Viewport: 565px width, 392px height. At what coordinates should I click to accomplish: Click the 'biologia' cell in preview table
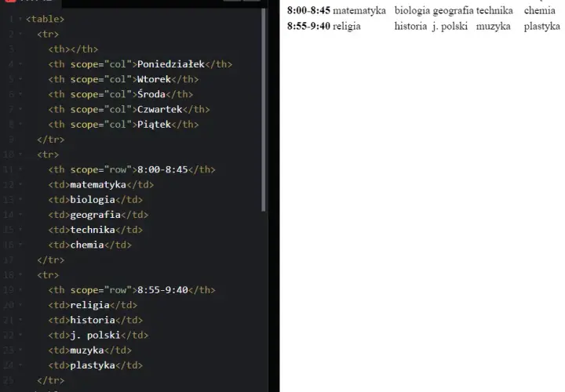tap(412, 11)
